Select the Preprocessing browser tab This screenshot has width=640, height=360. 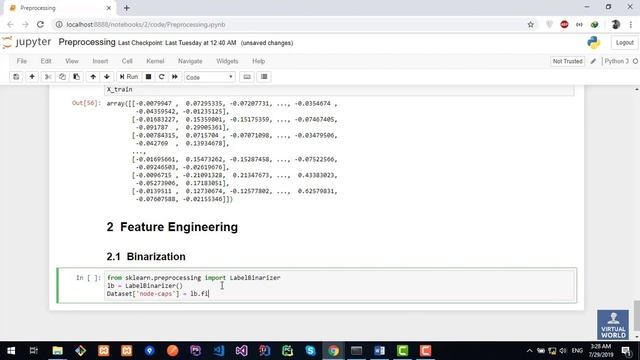pos(59,8)
